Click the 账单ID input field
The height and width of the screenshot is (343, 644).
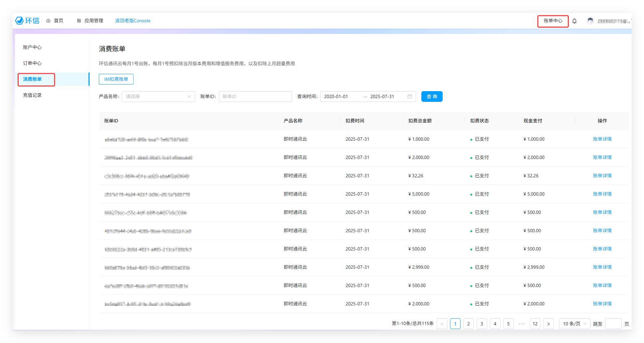(x=255, y=96)
